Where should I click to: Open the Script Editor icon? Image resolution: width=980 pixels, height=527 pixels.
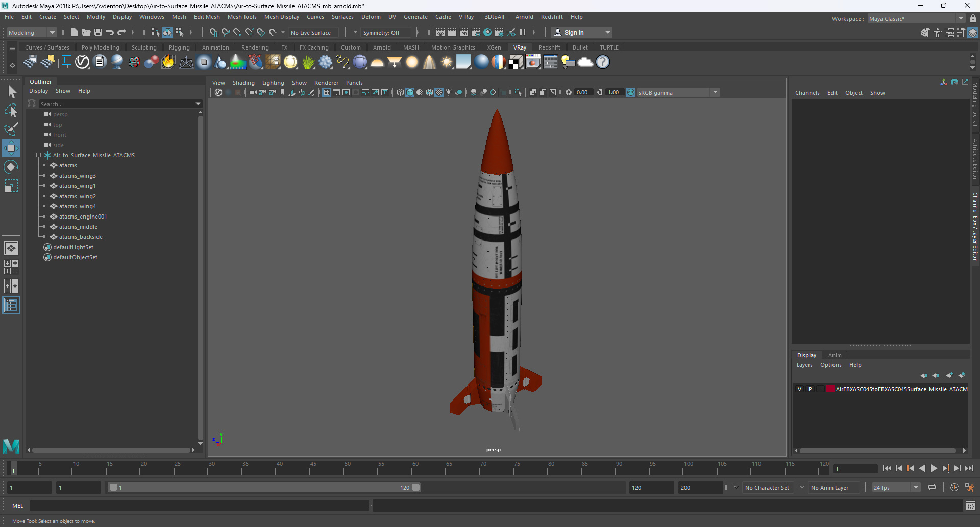coord(971,506)
